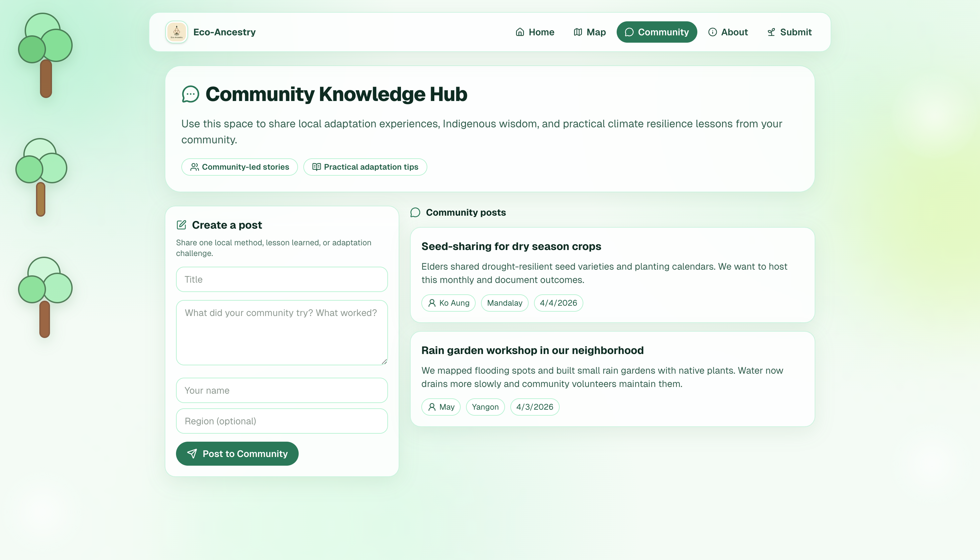Click the pencil icon next to Create a post
Viewport: 980px width, 560px height.
(x=181, y=225)
